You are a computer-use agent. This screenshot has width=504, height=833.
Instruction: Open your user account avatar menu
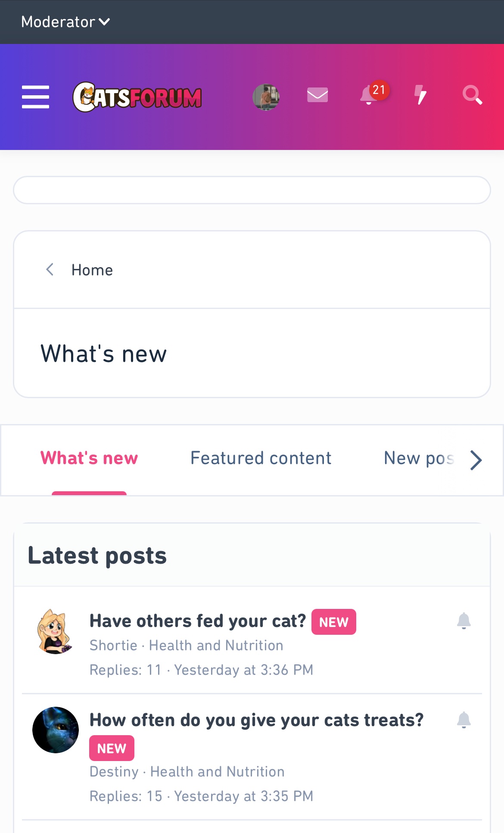coord(266,97)
